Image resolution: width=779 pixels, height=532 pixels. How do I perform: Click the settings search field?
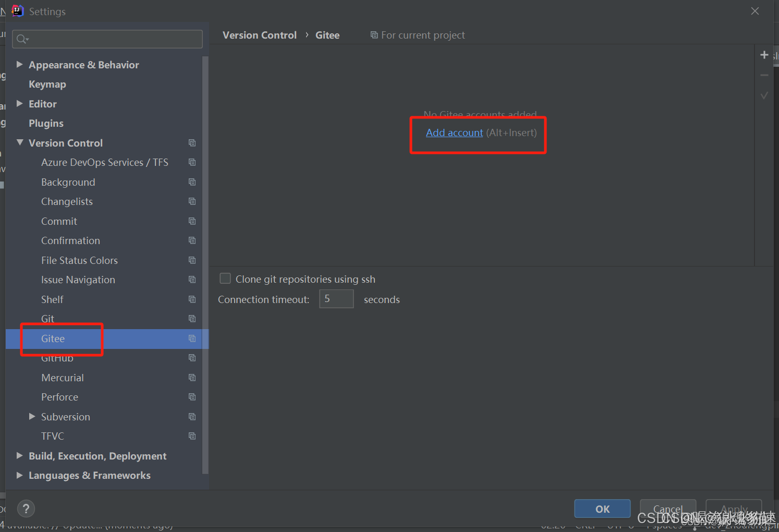tap(107, 39)
